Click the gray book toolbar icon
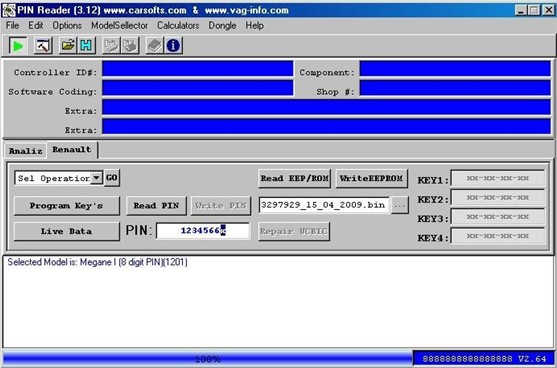 (155, 46)
